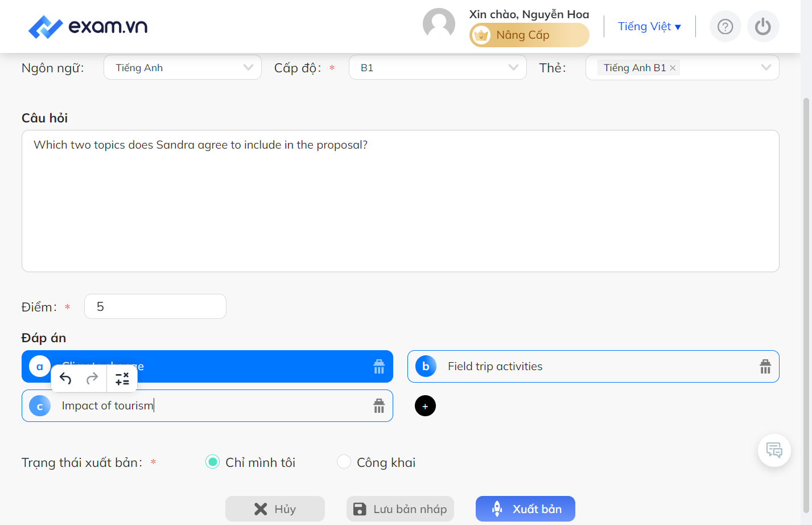Viewport: 812px width, 525px height.
Task: Mark answer c as correct
Action: click(x=40, y=406)
